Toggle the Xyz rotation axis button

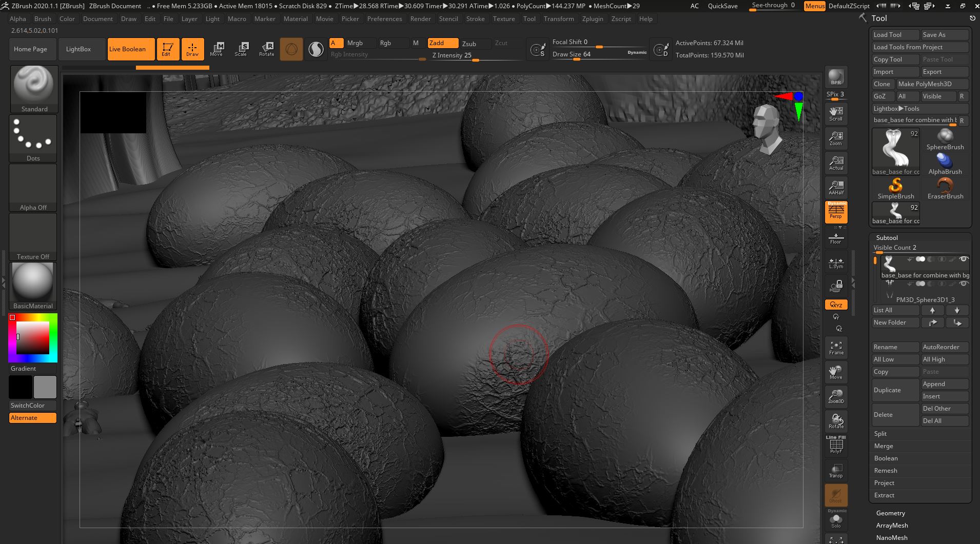click(836, 305)
